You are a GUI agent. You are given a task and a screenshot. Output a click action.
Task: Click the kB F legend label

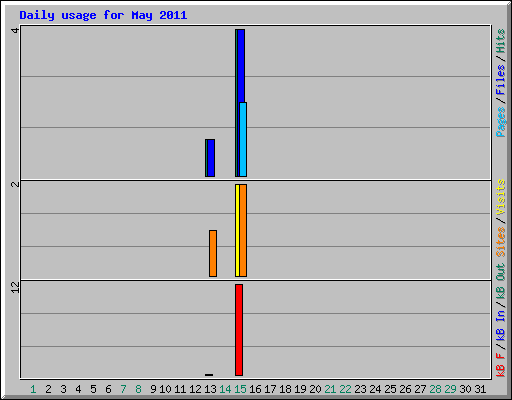click(501, 365)
